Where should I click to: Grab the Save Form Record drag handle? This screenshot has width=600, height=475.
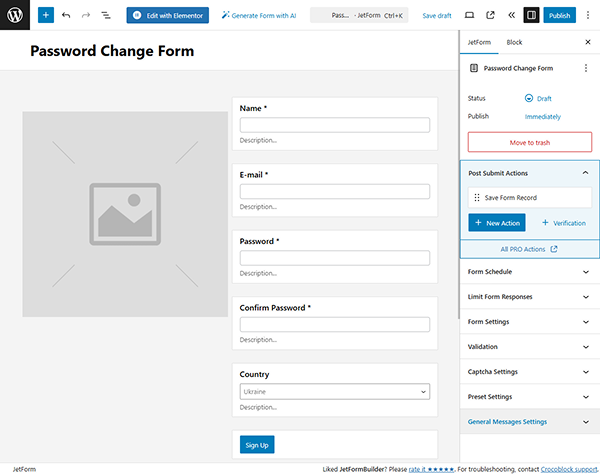coord(476,198)
